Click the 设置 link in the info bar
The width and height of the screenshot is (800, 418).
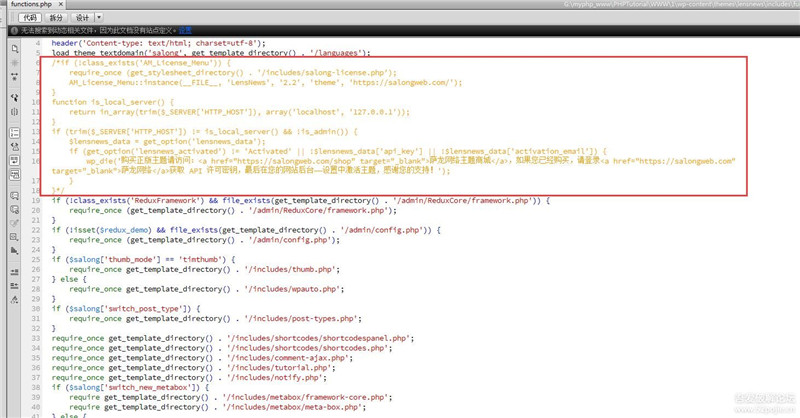185,31
